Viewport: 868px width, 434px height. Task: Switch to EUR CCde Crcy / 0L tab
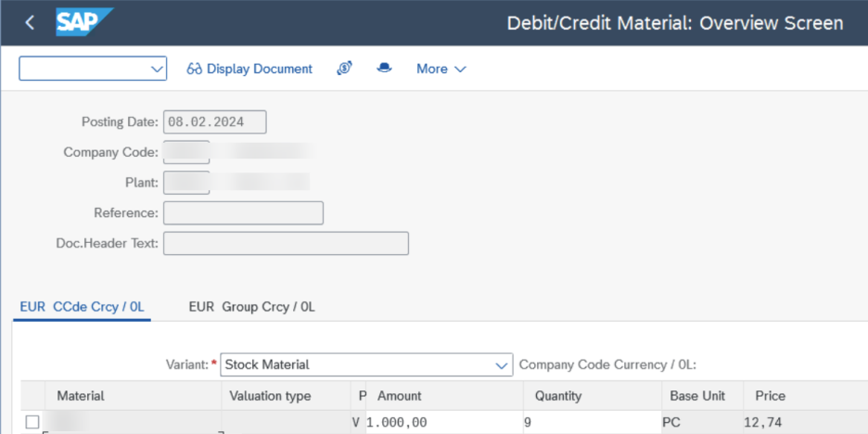coord(82,307)
